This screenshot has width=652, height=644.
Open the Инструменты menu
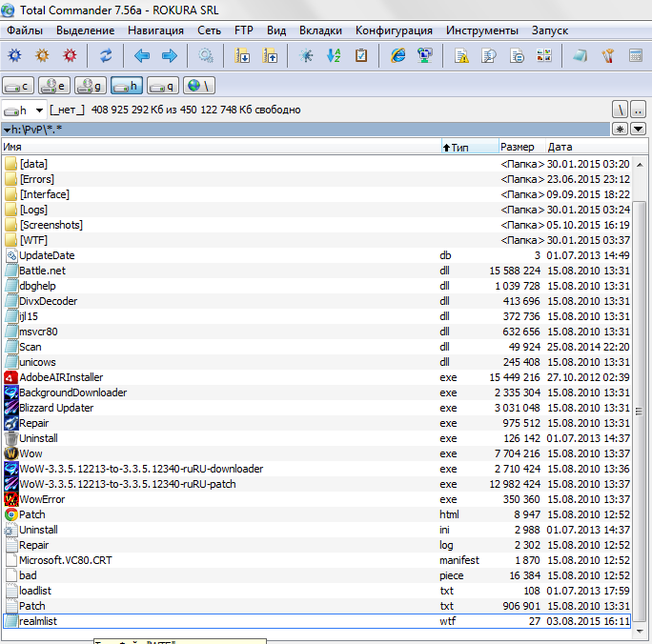[x=482, y=30]
